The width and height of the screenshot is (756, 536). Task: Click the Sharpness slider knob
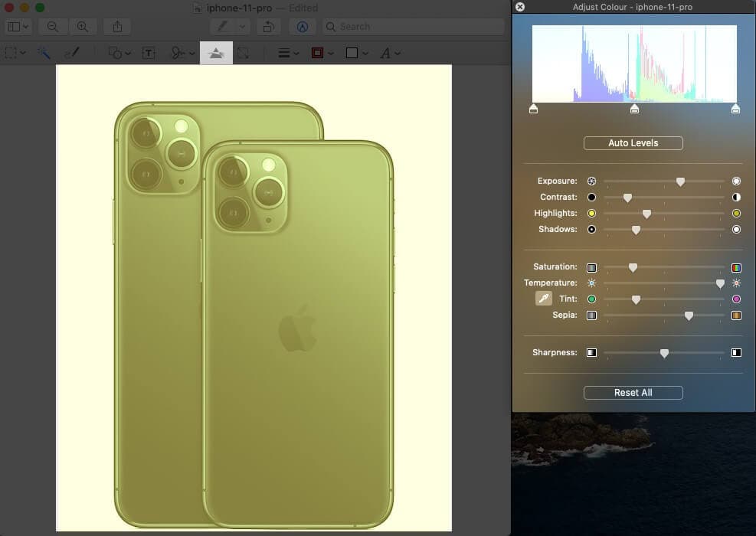point(664,353)
